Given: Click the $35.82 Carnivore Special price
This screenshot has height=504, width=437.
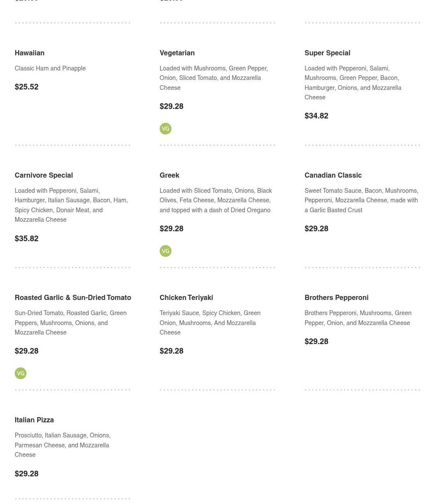Looking at the screenshot, I should (26, 239).
